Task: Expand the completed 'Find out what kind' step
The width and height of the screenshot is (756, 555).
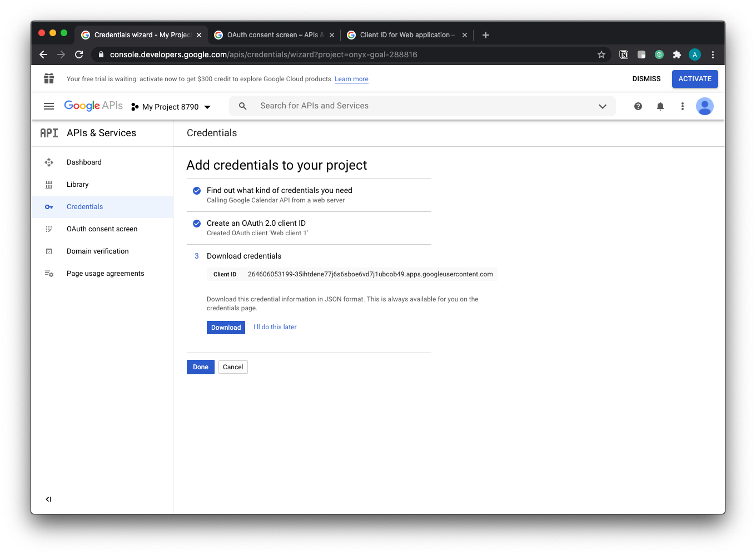Action: [x=279, y=190]
